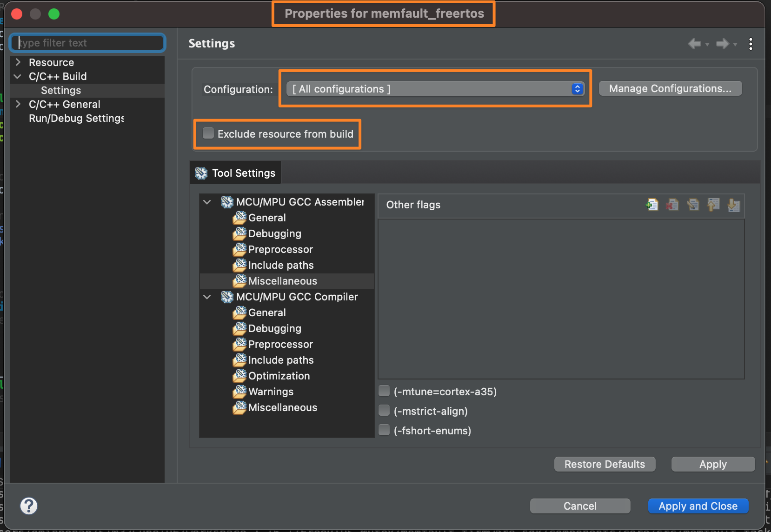Viewport: 771px width, 532px height.
Task: Click the Move Down icon in Other flags
Action: pyautogui.click(x=734, y=205)
